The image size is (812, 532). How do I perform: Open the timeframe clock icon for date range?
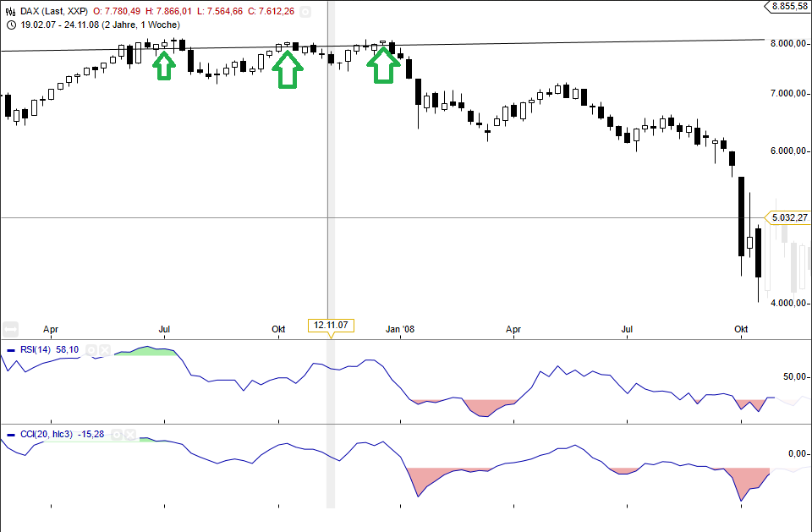pos(12,26)
